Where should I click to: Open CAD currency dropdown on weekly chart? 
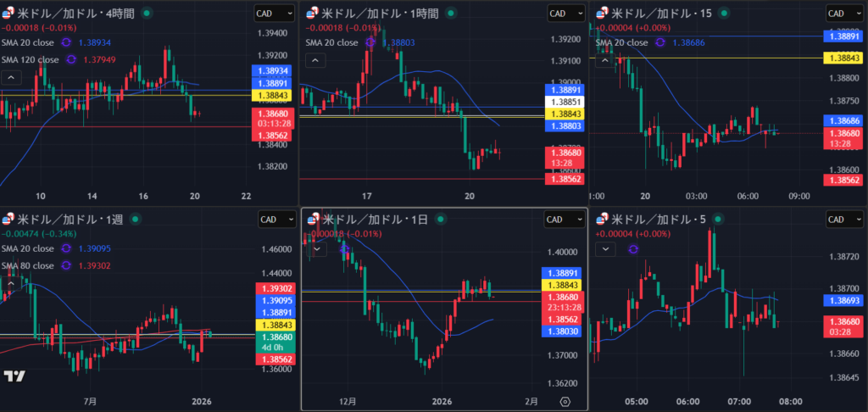point(270,220)
